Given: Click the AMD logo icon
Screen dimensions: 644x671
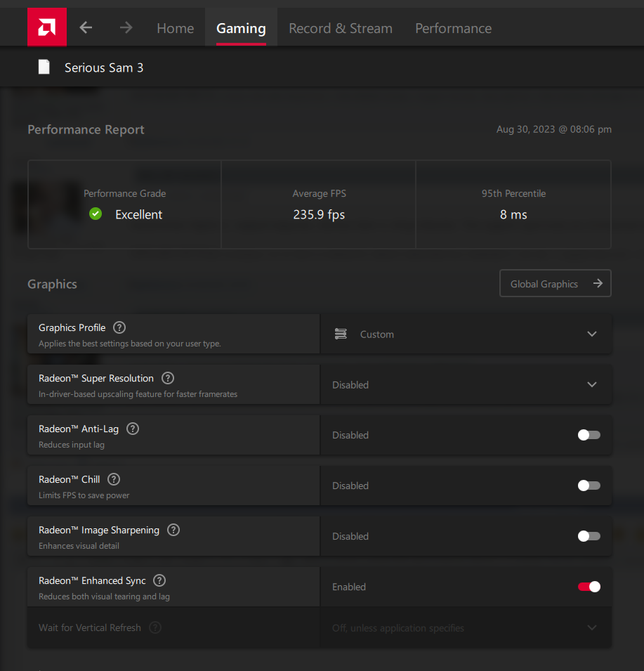Looking at the screenshot, I should pyautogui.click(x=47, y=27).
